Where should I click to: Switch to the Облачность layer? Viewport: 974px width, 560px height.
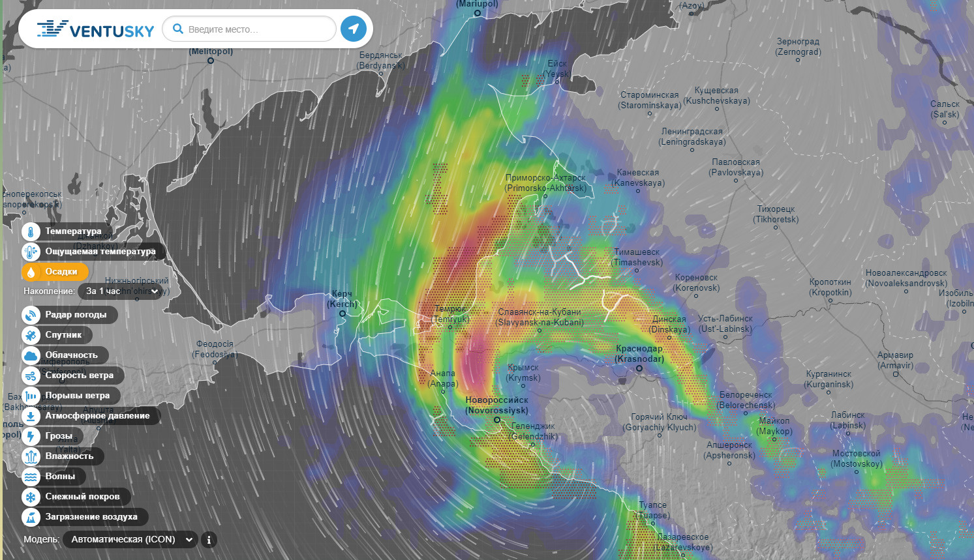coord(71,355)
